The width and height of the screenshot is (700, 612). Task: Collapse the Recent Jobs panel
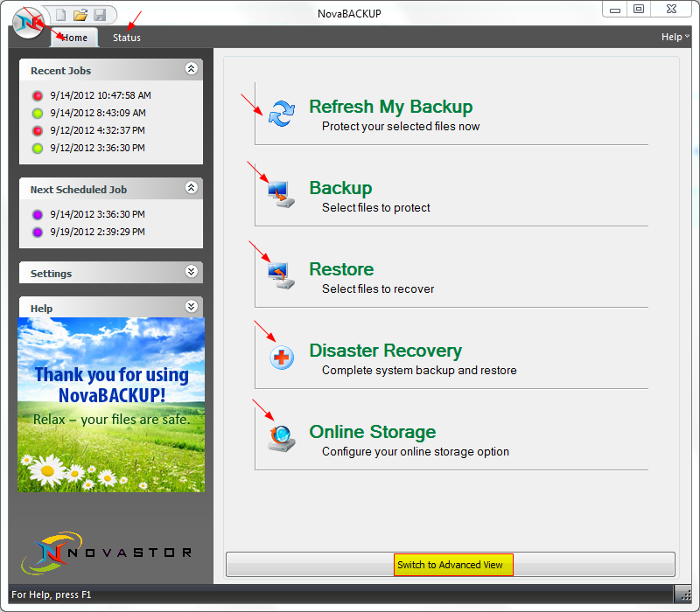coord(192,69)
